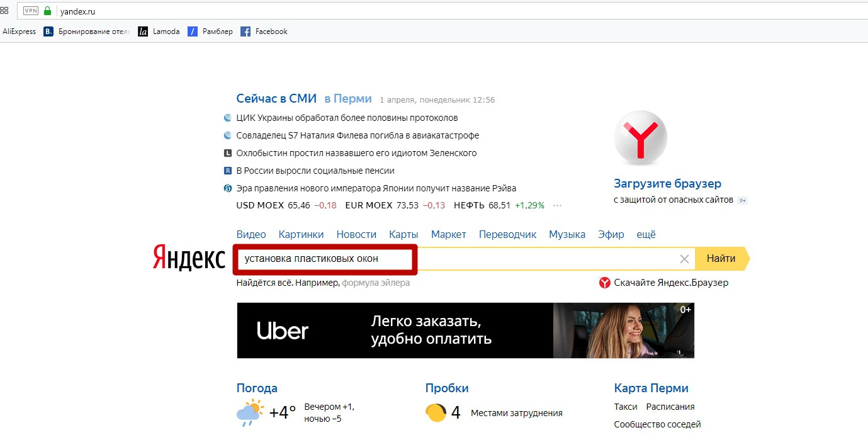
Task: Open the Картинки service tab
Action: coord(301,234)
